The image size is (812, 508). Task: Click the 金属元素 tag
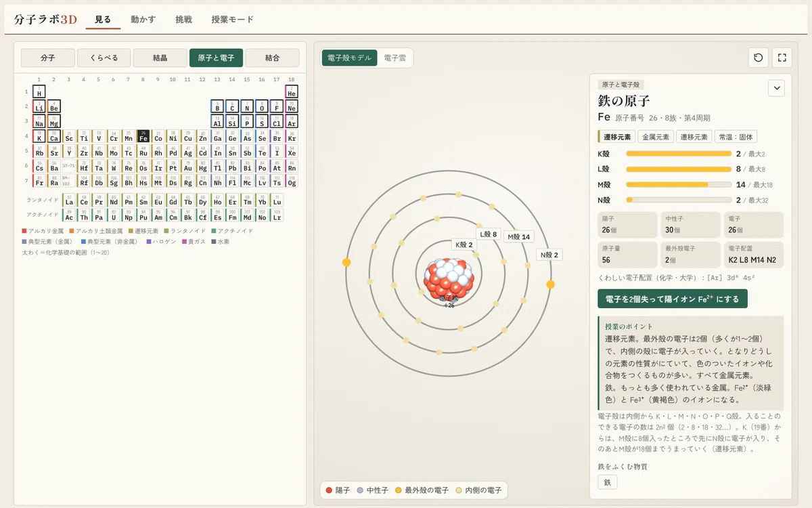tap(656, 137)
